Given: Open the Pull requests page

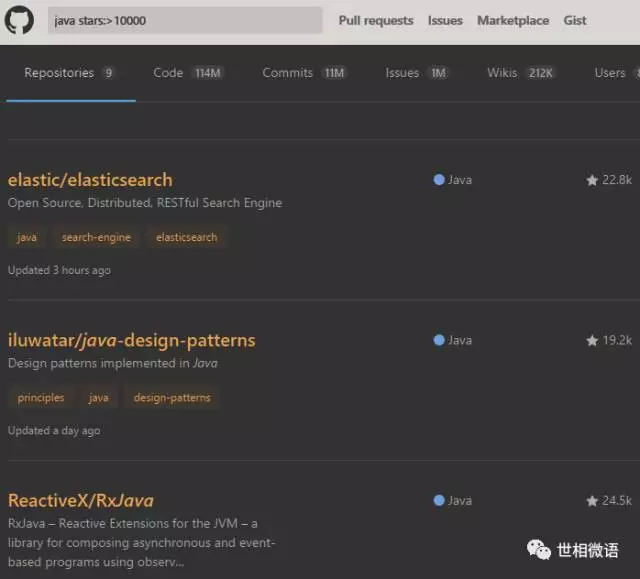Looking at the screenshot, I should pos(375,21).
